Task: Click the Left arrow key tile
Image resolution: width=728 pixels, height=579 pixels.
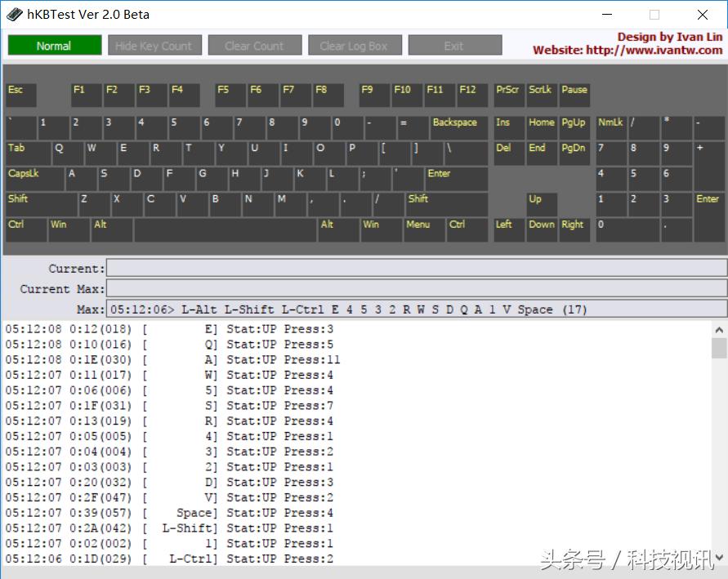Action: click(x=509, y=230)
